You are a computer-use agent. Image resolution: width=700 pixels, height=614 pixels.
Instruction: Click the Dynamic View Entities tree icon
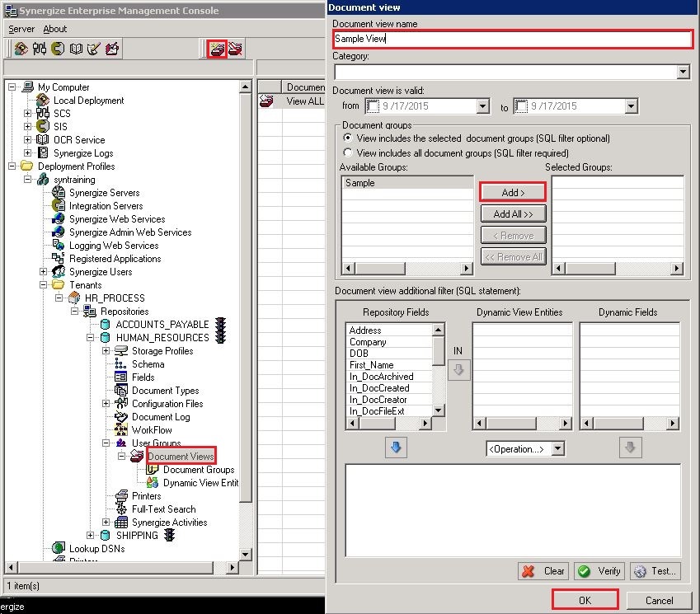click(x=153, y=482)
